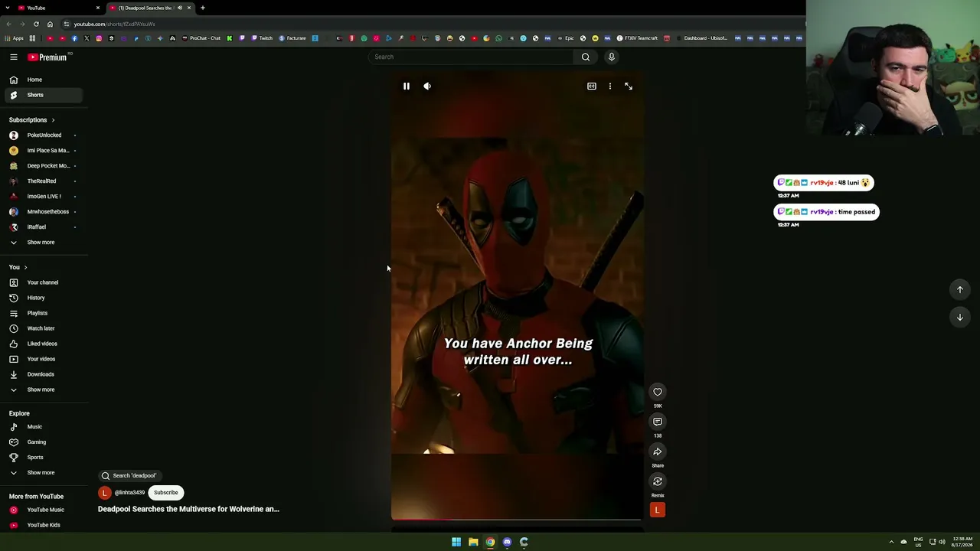Open ImoGen LIVE ! channel
This screenshot has height=551, width=980.
pyautogui.click(x=44, y=197)
